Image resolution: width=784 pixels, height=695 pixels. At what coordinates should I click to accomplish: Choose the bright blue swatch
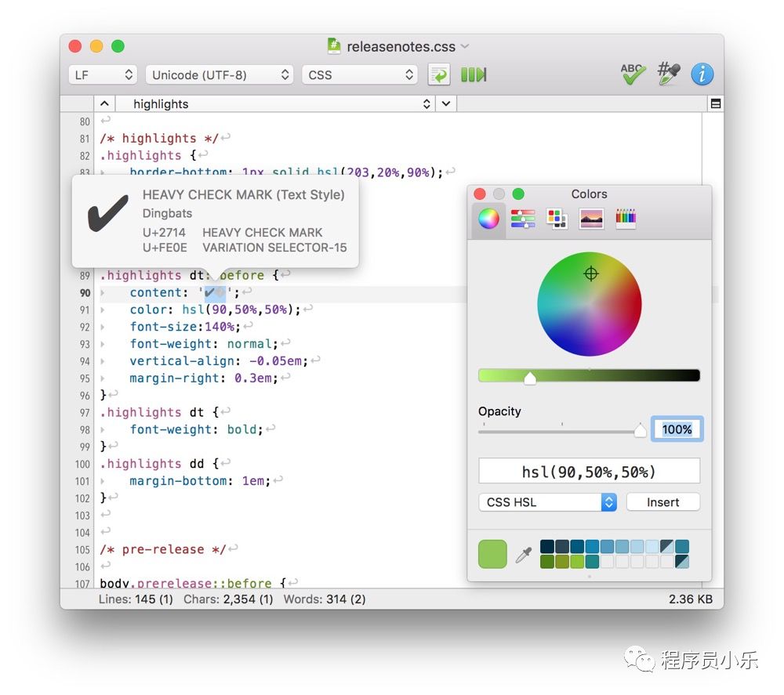point(592,547)
